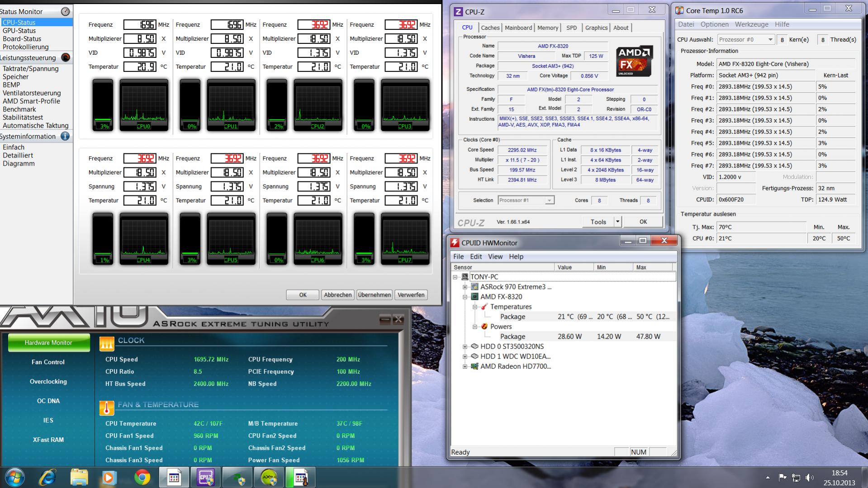This screenshot has height=488, width=868.
Task: Open the Tools dropdown arrow in CPU-Z
Action: tap(617, 222)
